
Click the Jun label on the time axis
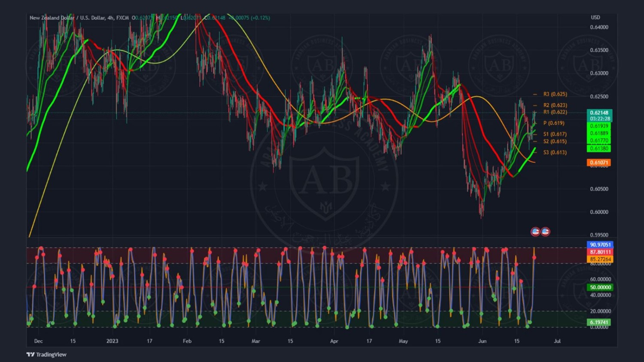point(482,341)
